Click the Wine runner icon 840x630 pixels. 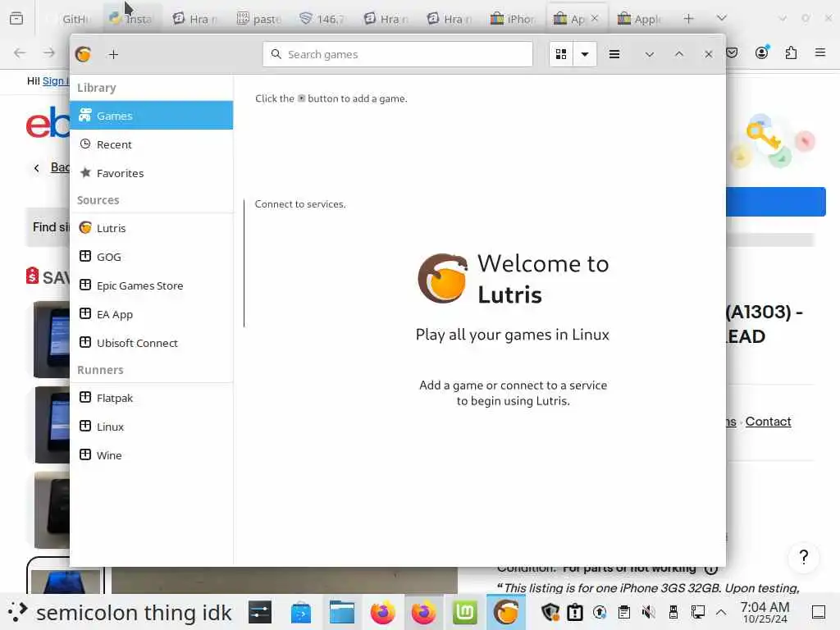coord(85,454)
